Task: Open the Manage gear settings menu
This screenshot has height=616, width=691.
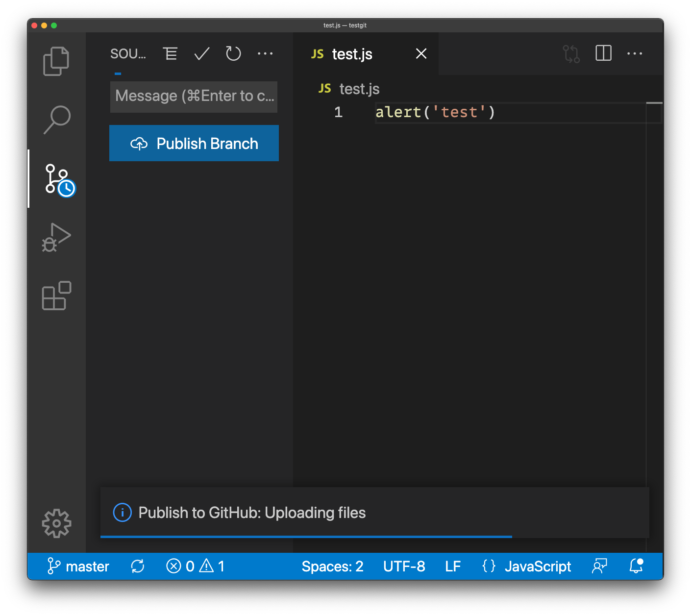Action: [x=56, y=523]
